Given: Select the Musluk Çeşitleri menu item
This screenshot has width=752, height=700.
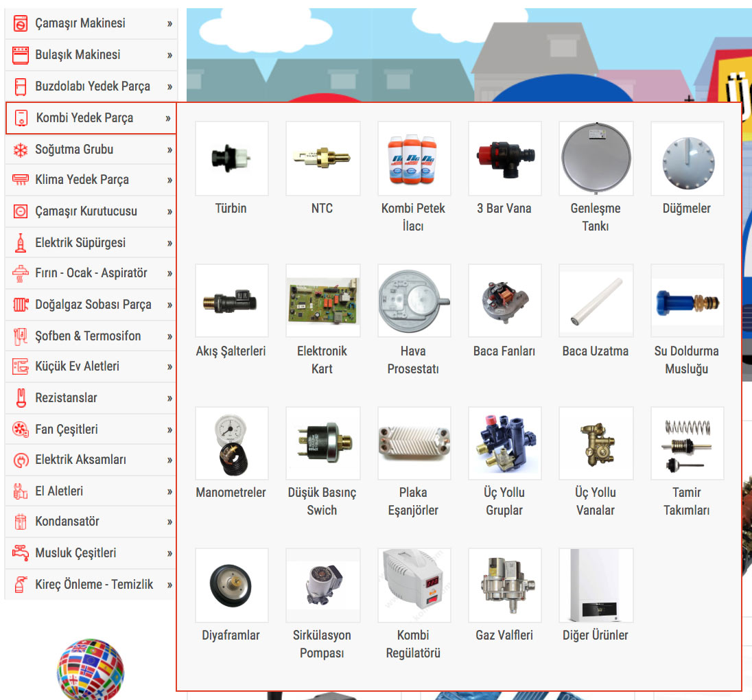Looking at the screenshot, I should (91, 552).
